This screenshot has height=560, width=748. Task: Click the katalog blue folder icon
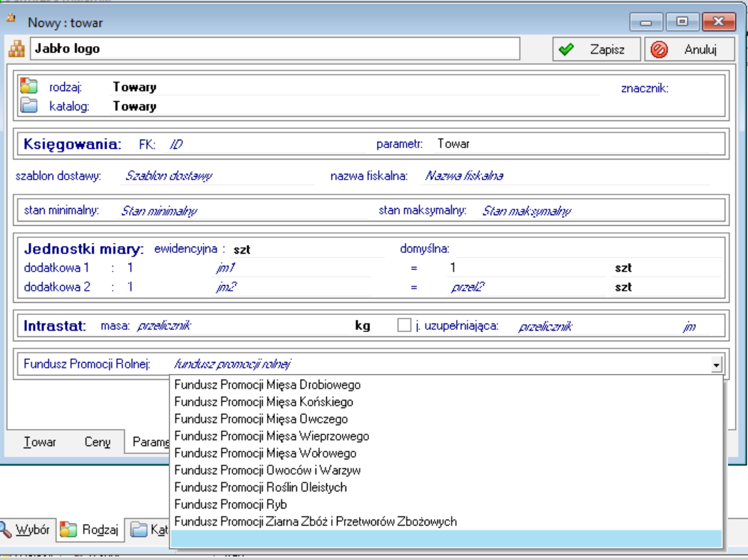click(28, 106)
